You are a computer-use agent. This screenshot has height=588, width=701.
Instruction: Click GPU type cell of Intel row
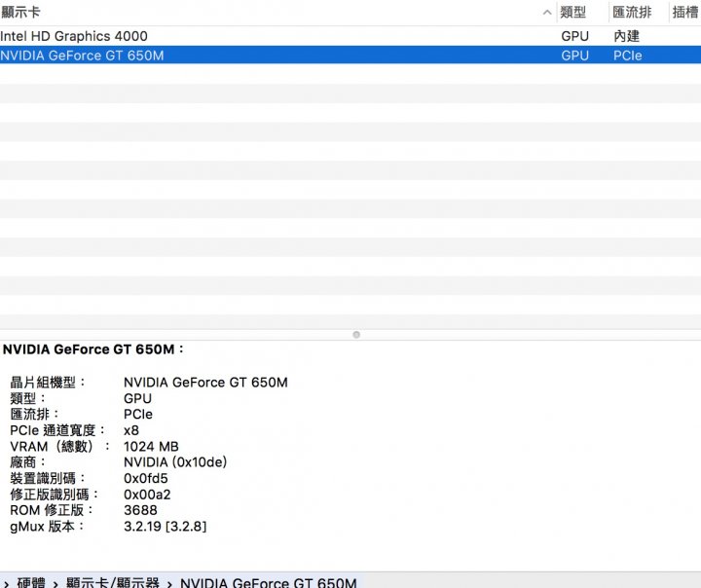(x=575, y=36)
